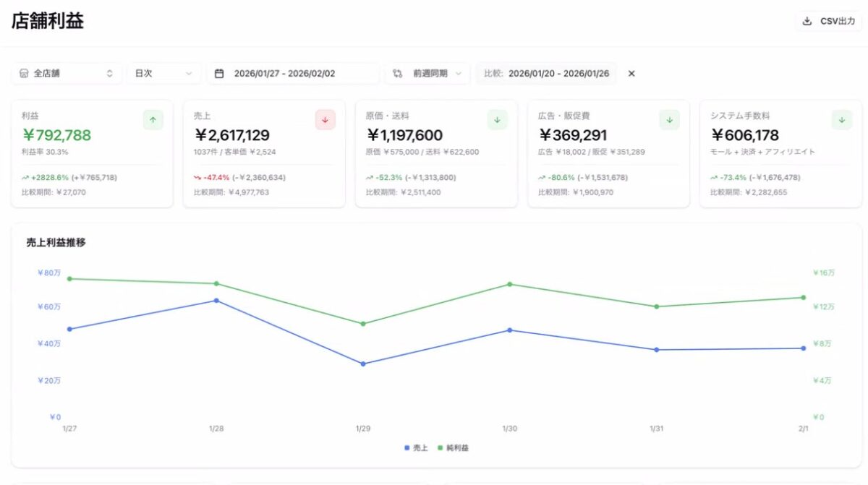Click the down arrow on 原価・送料 card
Viewport: 868px width, 485px height.
[497, 120]
